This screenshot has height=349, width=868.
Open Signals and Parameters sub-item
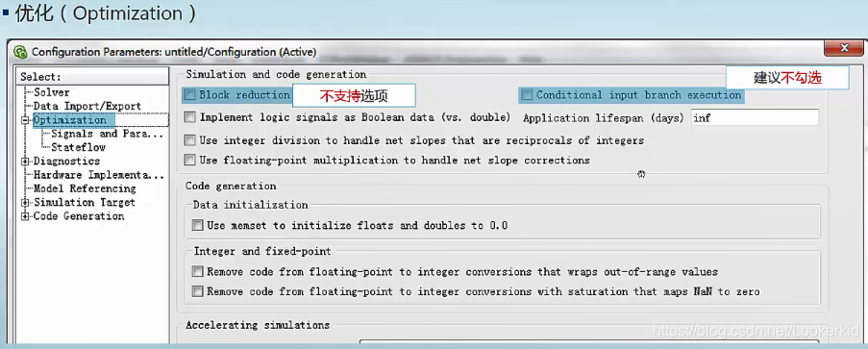click(x=108, y=134)
